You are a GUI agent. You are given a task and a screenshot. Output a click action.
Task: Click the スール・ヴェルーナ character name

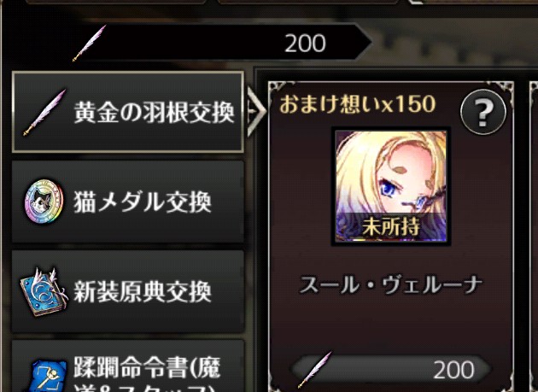coord(391,285)
